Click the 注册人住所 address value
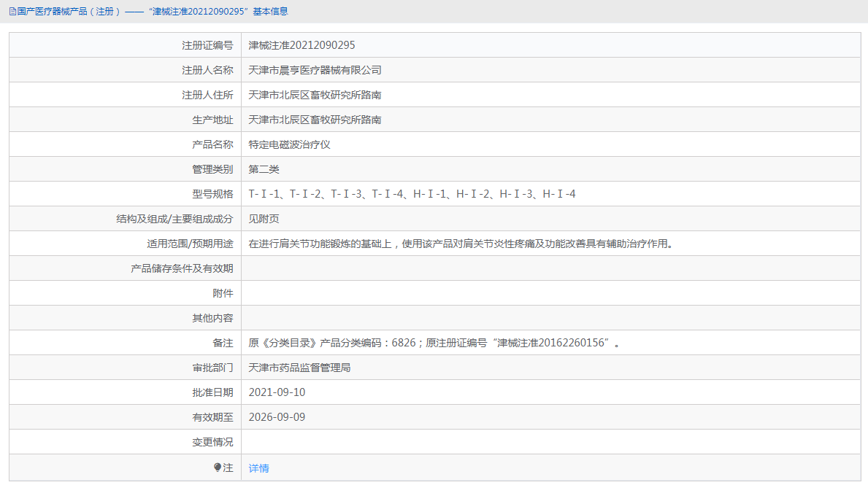 tap(315, 95)
